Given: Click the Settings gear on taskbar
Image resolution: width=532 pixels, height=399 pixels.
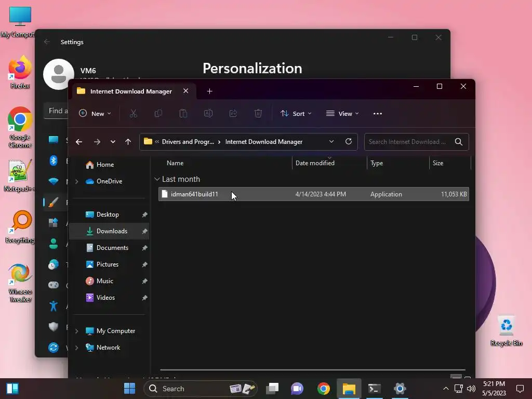Looking at the screenshot, I should point(400,389).
